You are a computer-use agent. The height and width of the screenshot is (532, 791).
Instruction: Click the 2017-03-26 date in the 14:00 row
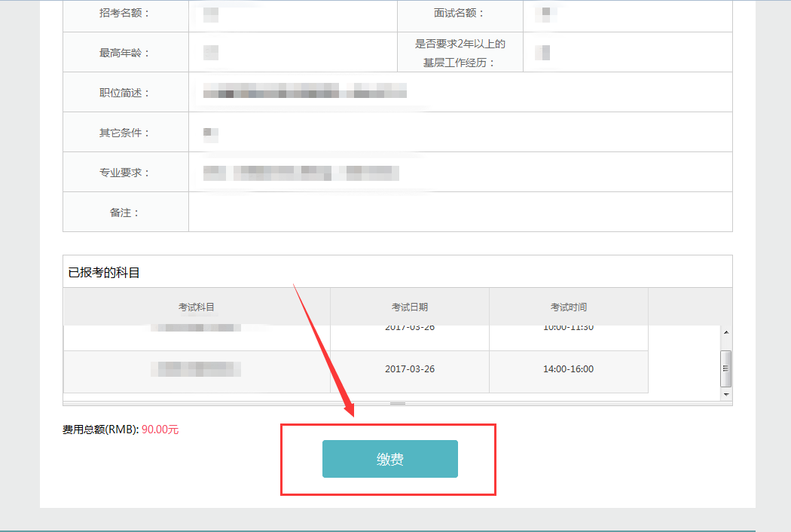point(410,369)
